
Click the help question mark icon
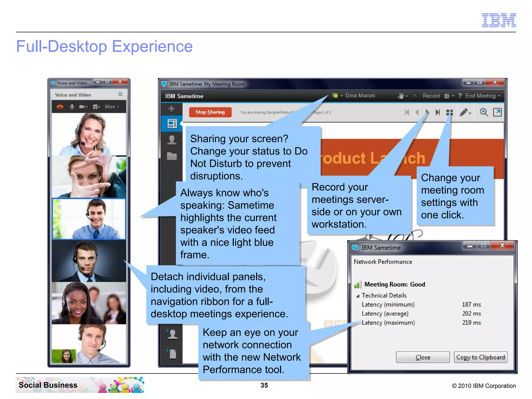460,96
